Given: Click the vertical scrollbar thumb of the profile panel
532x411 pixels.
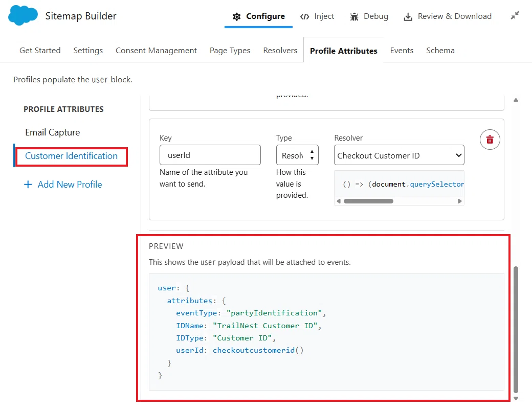Looking at the screenshot, I should (x=516, y=329).
